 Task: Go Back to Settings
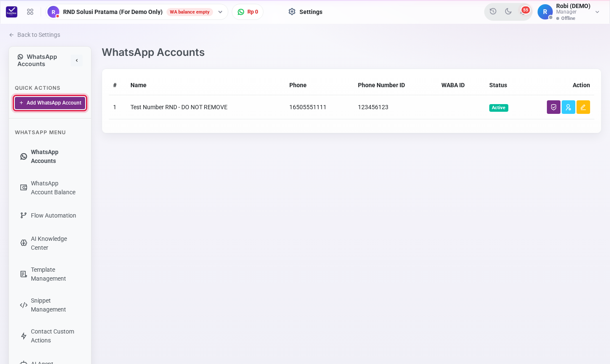pyautogui.click(x=35, y=35)
